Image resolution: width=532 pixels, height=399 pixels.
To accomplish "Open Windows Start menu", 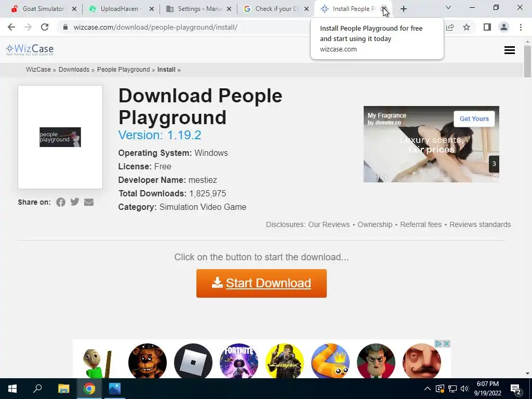I will [12, 389].
